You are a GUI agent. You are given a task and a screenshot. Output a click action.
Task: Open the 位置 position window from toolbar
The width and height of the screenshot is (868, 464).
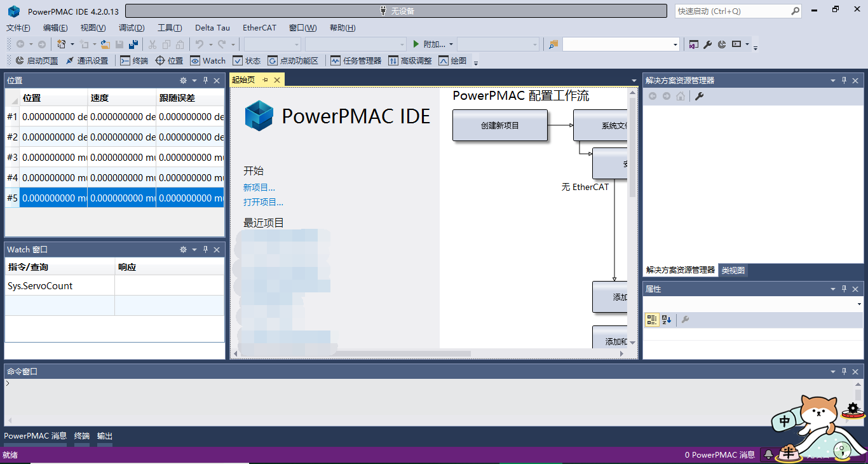point(169,61)
